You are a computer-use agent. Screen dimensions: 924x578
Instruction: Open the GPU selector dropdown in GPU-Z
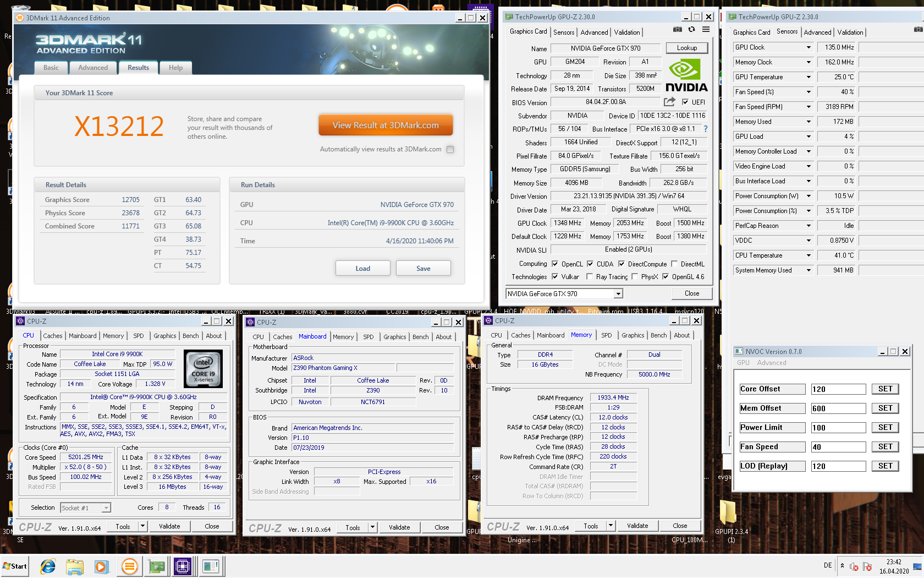618,294
